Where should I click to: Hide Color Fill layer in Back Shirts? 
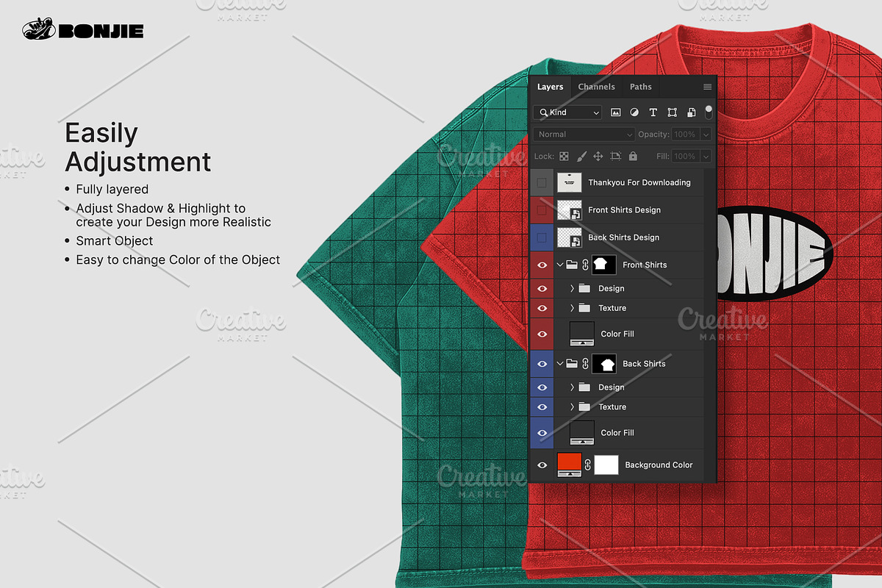542,433
